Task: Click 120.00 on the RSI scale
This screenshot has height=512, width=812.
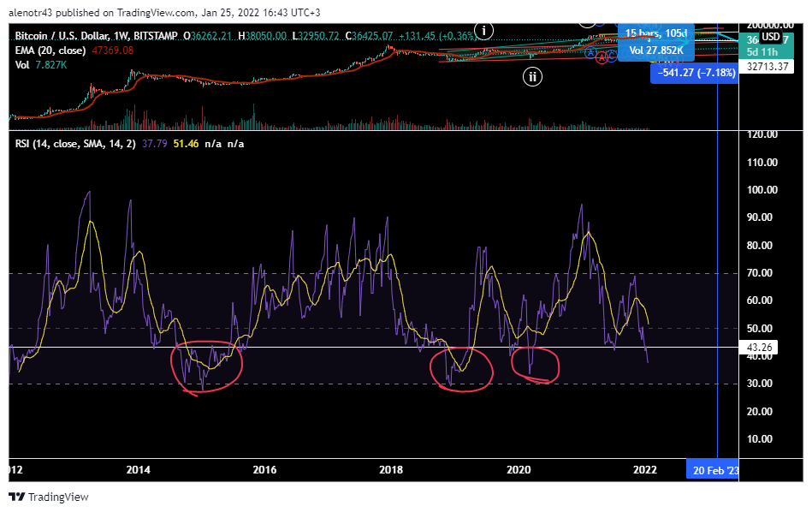Action: pos(762,134)
